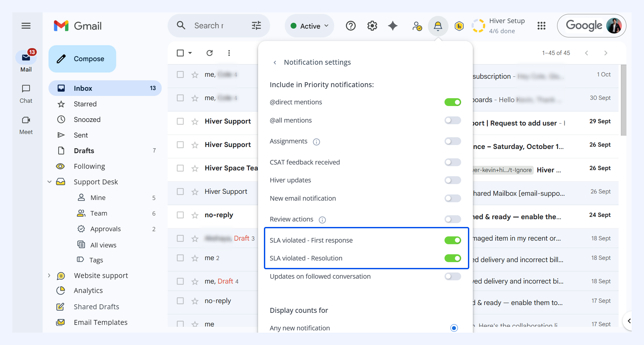Screen dimensions: 644x345
Task: Collapse the Support Desk section
Action: coord(49,182)
